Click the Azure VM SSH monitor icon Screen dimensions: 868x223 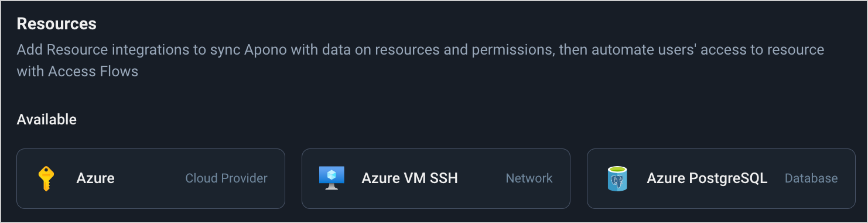[332, 178]
